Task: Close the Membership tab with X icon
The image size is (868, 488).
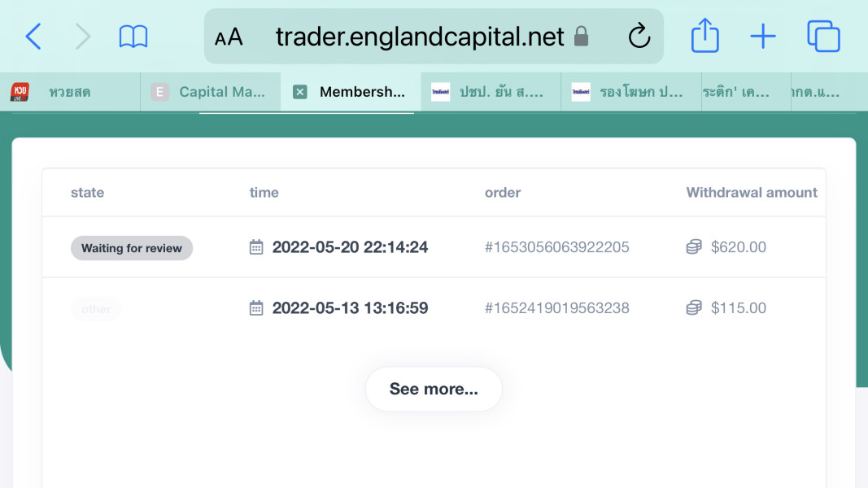Action: (x=300, y=92)
